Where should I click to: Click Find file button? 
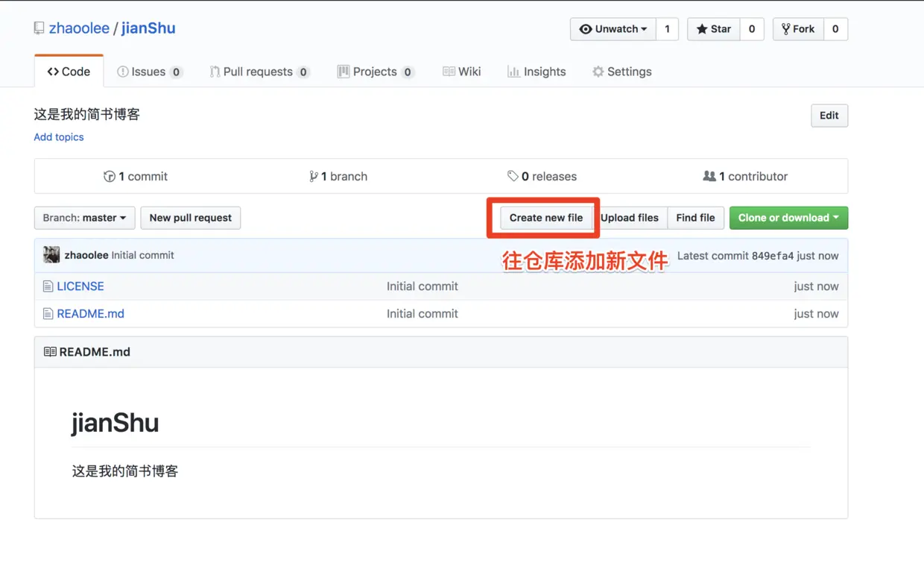pyautogui.click(x=695, y=218)
